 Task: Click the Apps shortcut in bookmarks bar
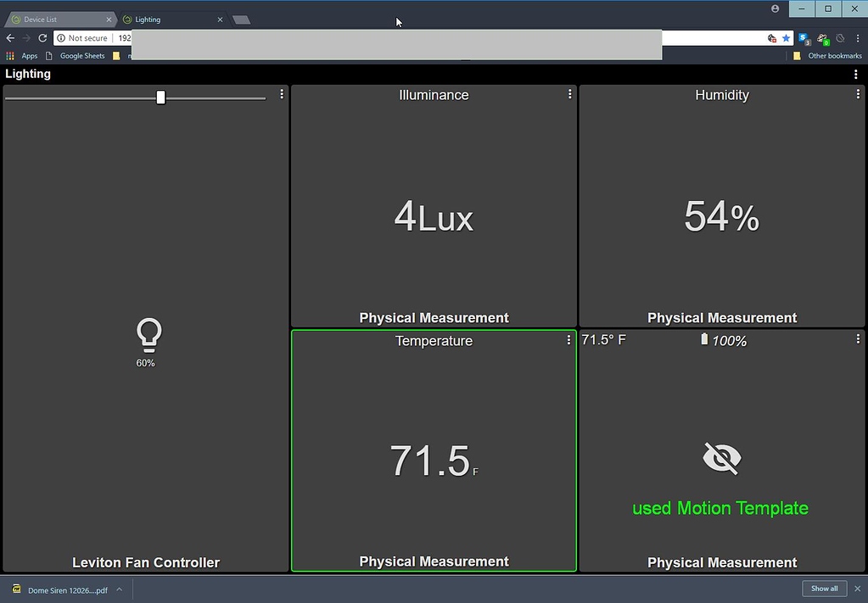coord(24,55)
